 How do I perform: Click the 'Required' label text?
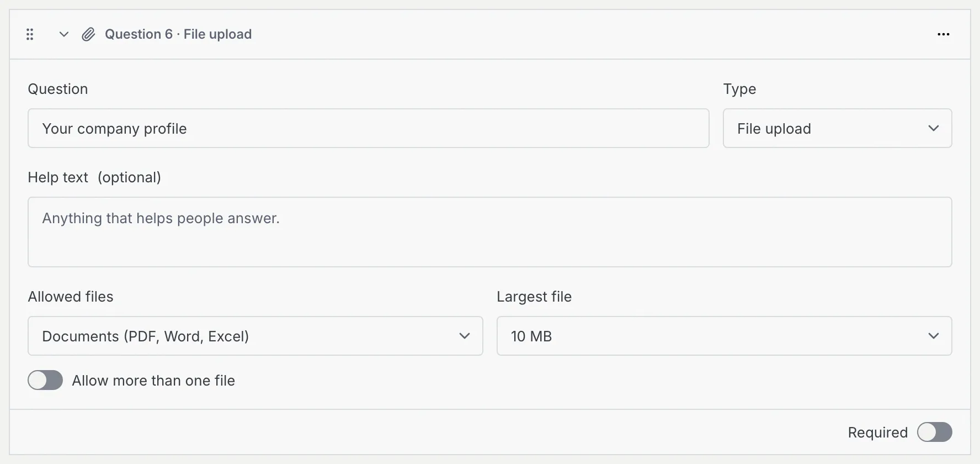tap(878, 433)
